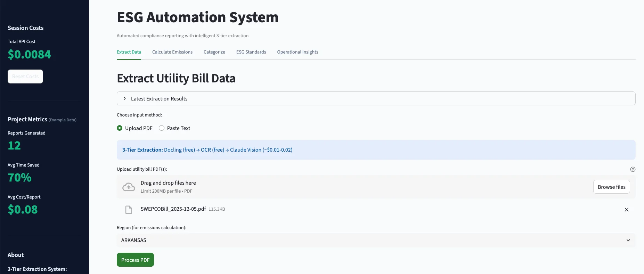This screenshot has height=274, width=644.
Task: Click the SWEPCOBill_2025-12-05.pdf file name
Action: 173,209
